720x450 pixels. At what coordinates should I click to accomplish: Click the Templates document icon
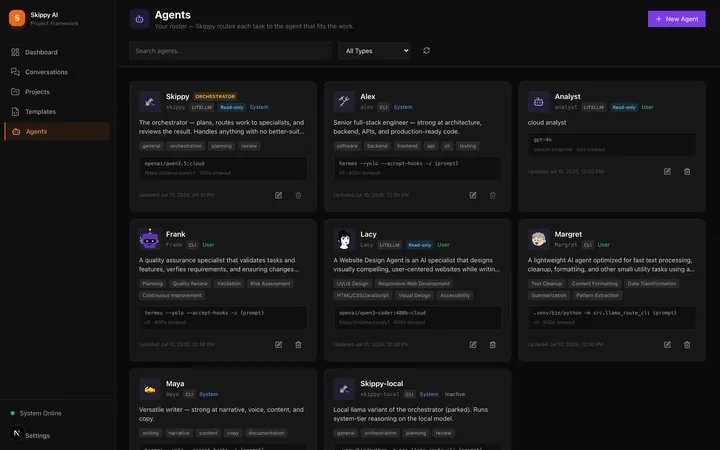pos(15,112)
